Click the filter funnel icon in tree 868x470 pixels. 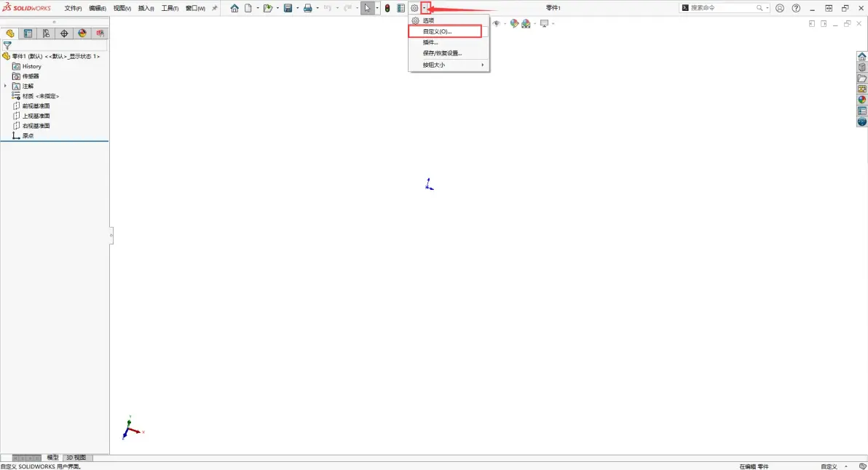point(7,46)
